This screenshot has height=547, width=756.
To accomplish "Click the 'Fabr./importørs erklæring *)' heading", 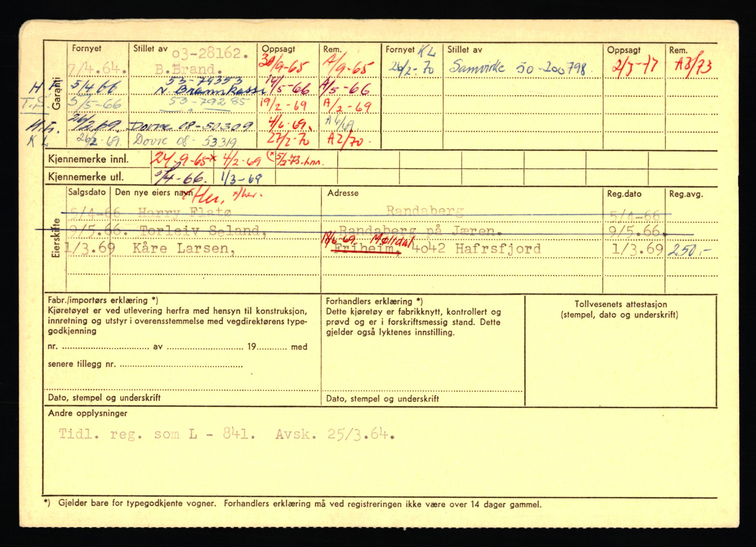I will [x=103, y=300].
